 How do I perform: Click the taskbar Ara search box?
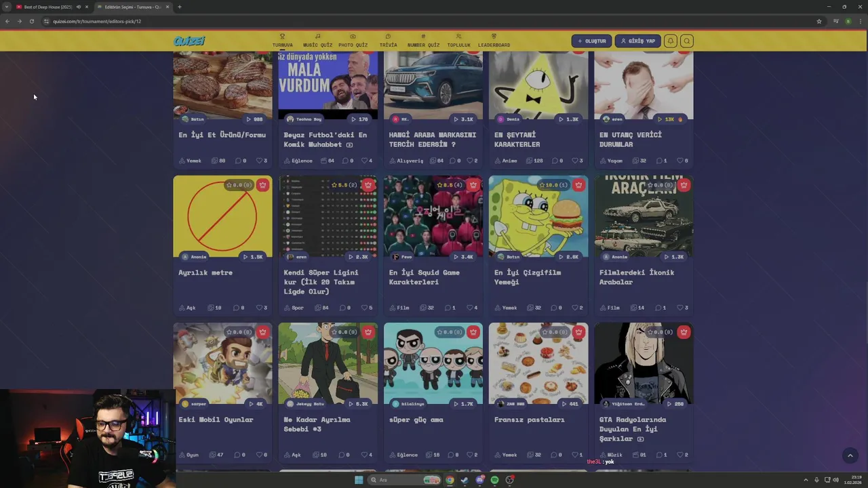pos(404,480)
